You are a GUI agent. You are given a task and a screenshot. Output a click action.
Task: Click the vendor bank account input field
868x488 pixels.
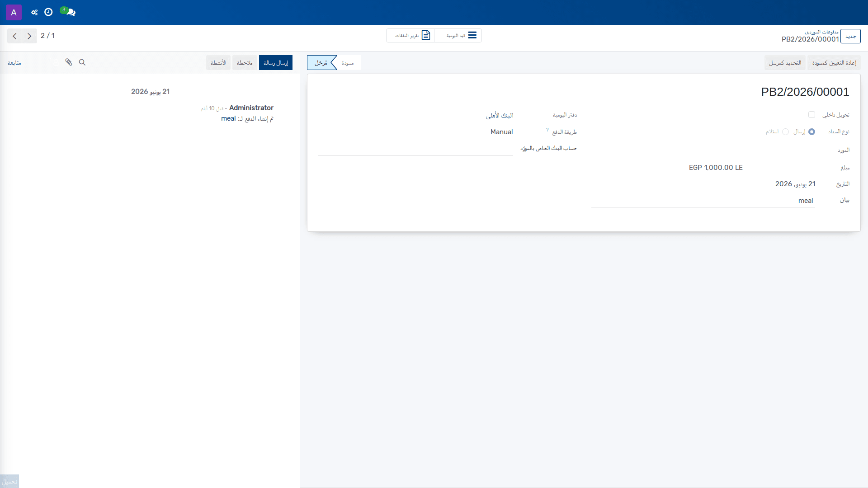(x=415, y=149)
